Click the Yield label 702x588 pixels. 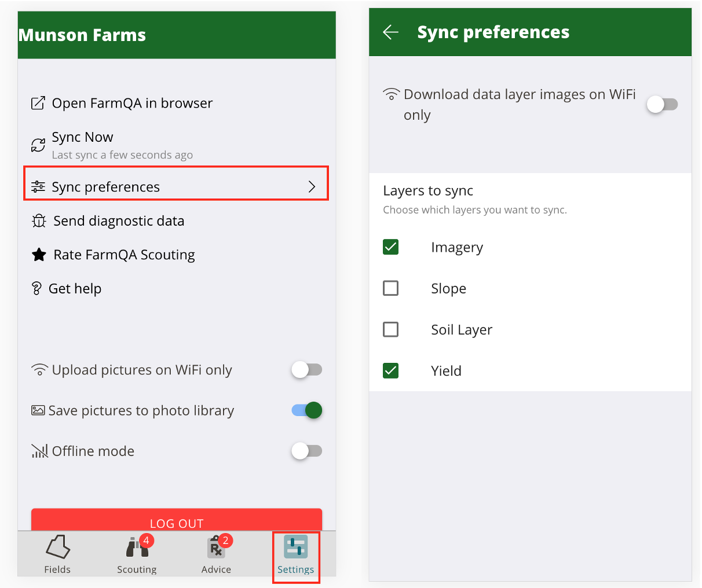point(447,371)
